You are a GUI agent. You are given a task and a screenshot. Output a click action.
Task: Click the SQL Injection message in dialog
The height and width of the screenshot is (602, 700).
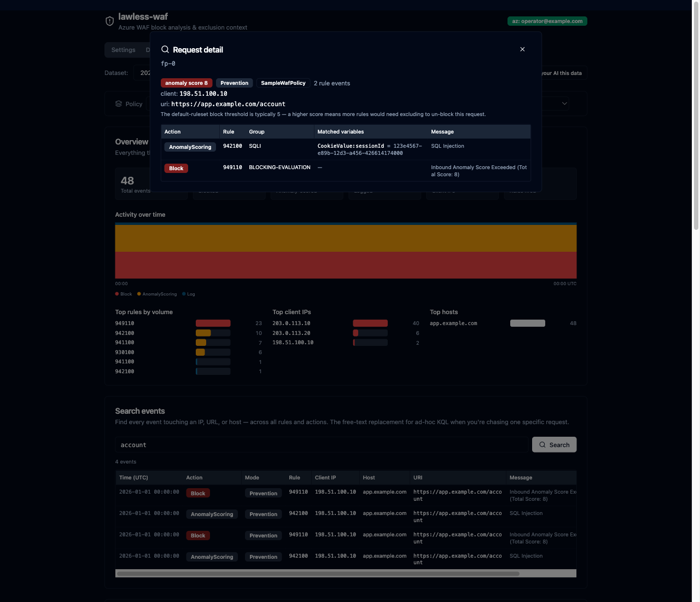pos(447,146)
